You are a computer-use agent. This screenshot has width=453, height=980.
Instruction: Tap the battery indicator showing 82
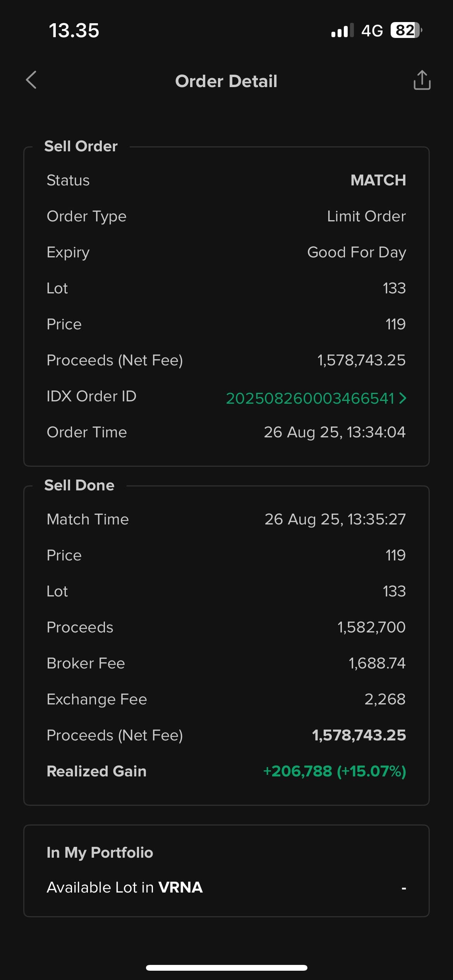[x=406, y=30]
